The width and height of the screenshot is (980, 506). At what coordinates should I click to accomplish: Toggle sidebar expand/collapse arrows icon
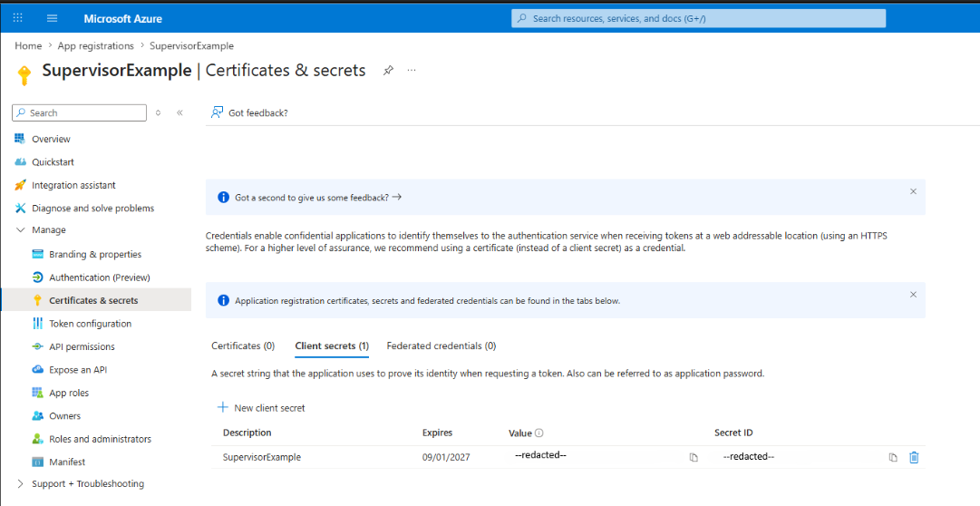[x=158, y=112]
